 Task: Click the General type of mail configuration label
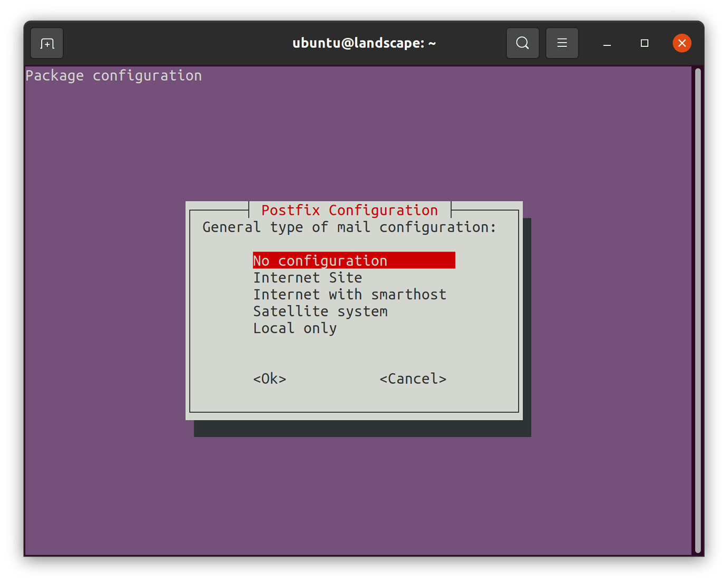click(349, 227)
